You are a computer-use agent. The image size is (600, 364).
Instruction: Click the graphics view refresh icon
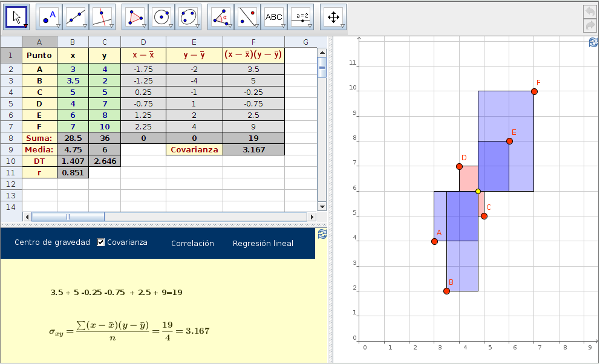coord(593,42)
